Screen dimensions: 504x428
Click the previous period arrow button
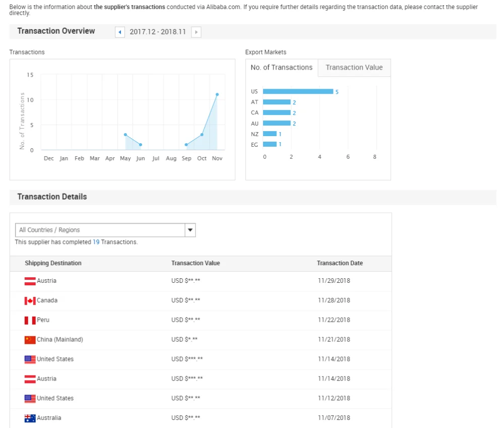point(120,32)
